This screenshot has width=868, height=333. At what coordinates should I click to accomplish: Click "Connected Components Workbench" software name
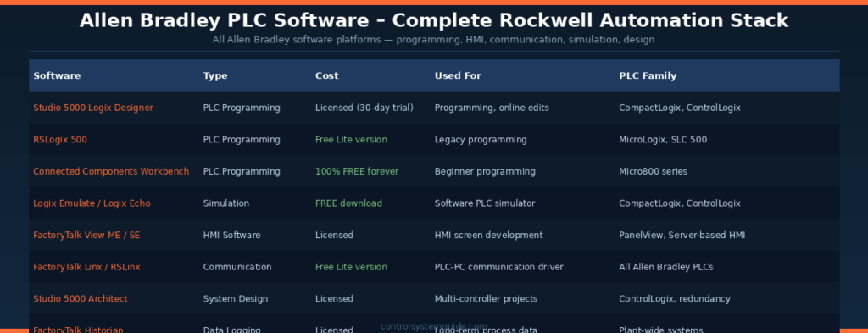pos(111,171)
